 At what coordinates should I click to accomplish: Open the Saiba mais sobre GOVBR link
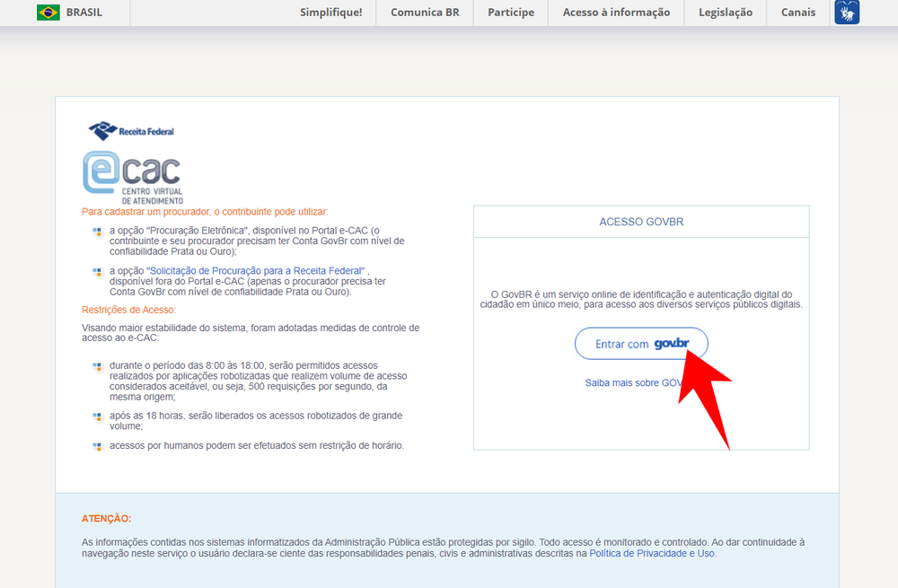[x=633, y=382]
